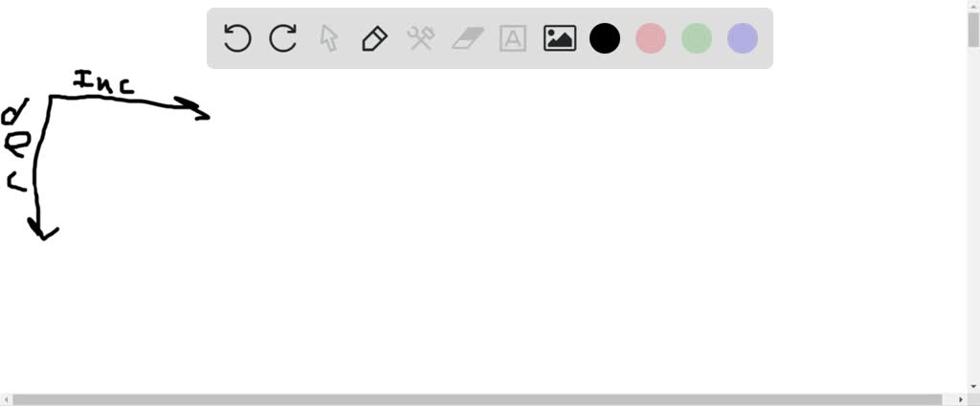Click the vertical scrollbar down arrow
The image size is (980, 406).
tap(973, 388)
